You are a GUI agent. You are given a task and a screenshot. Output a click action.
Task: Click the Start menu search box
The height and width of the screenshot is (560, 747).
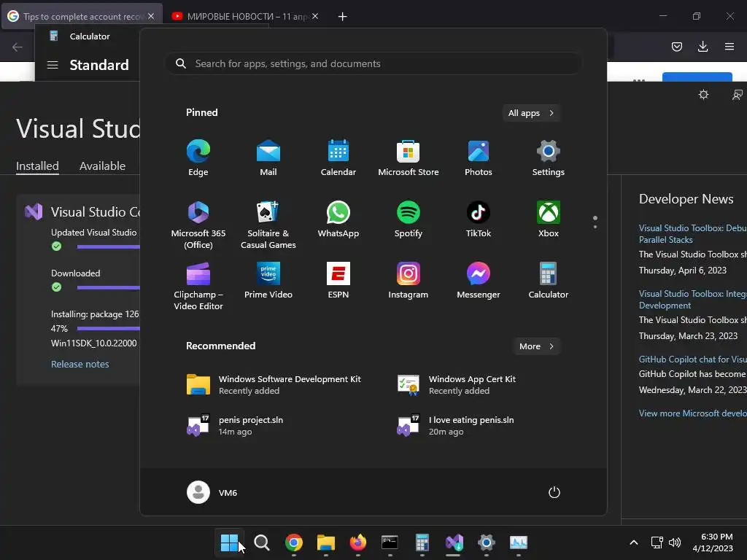pos(373,63)
